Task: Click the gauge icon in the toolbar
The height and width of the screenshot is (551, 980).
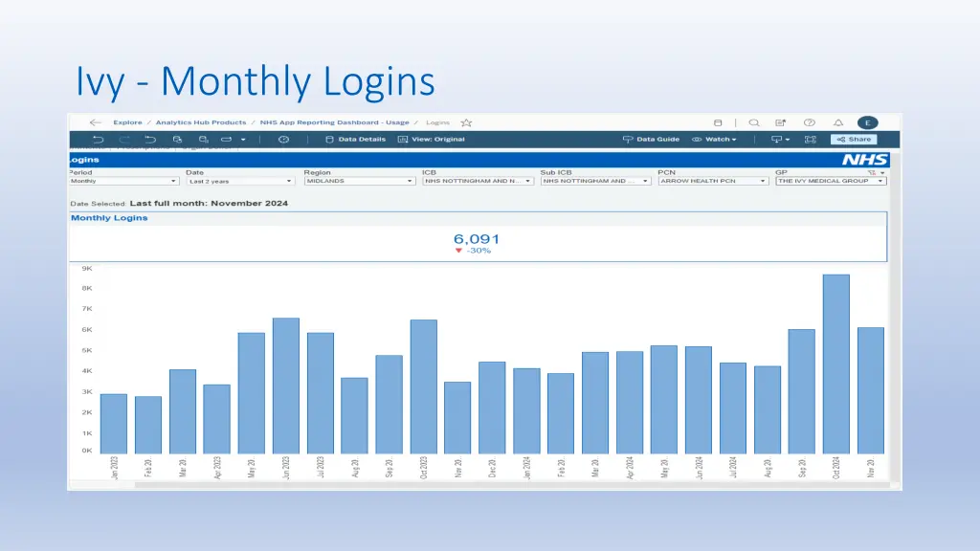Action: point(283,140)
